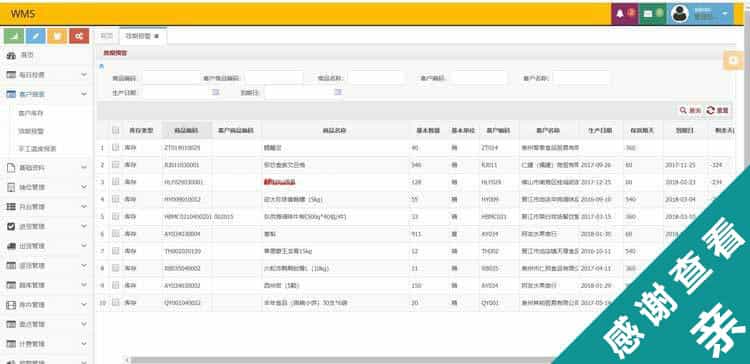Open 效期预警 submenu item in sidebar
Screen dimensions: 750x364
pos(31,131)
